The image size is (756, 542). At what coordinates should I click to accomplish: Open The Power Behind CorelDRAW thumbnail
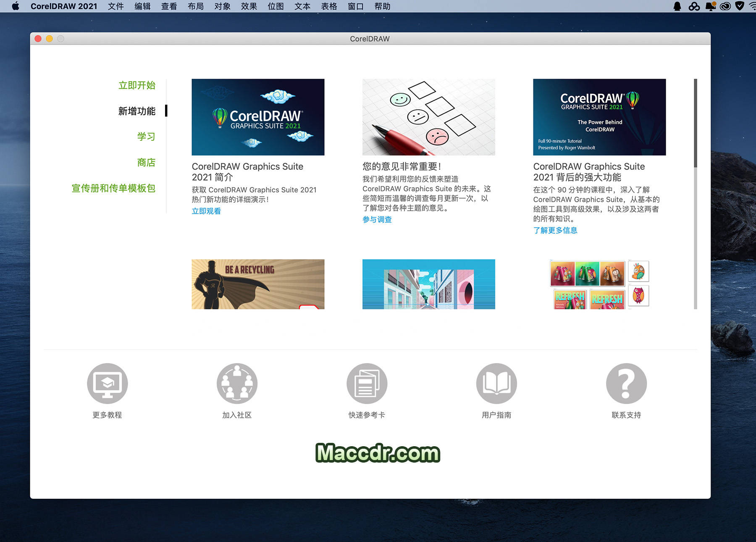tap(599, 117)
